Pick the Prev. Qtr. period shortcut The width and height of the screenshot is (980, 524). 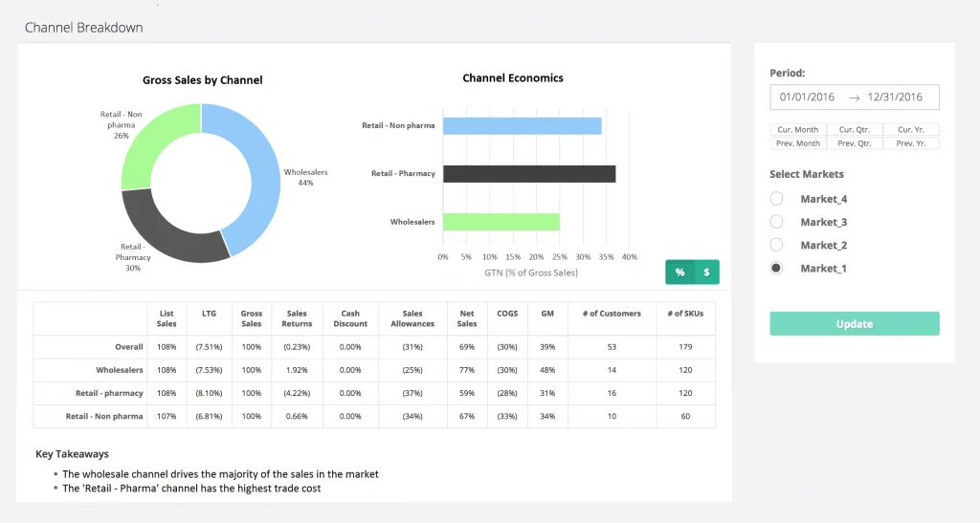[854, 143]
